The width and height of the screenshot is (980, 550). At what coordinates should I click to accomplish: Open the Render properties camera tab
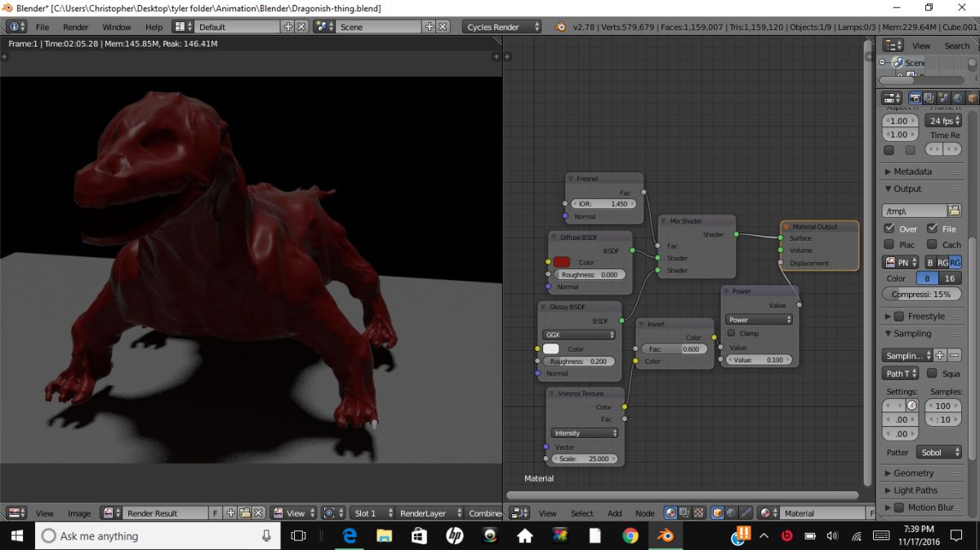(914, 98)
